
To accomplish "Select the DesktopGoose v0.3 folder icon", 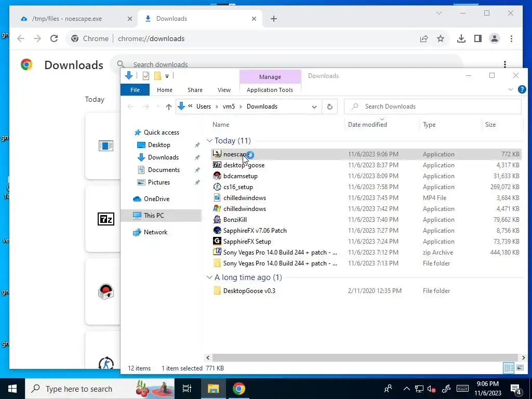I will [217, 290].
